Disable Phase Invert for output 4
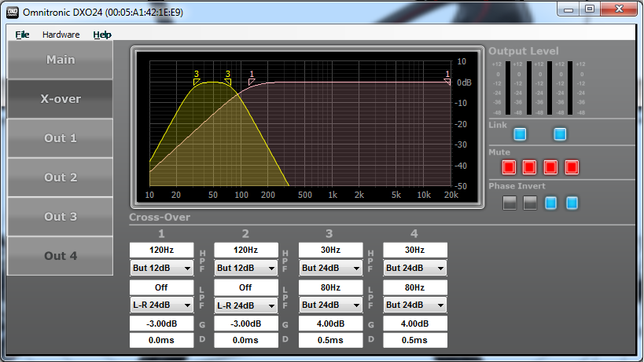Image resolution: width=644 pixels, height=362 pixels. click(572, 203)
